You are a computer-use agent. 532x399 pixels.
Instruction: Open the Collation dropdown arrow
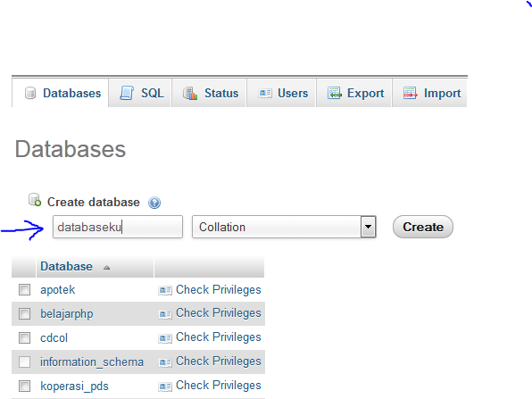click(x=368, y=227)
